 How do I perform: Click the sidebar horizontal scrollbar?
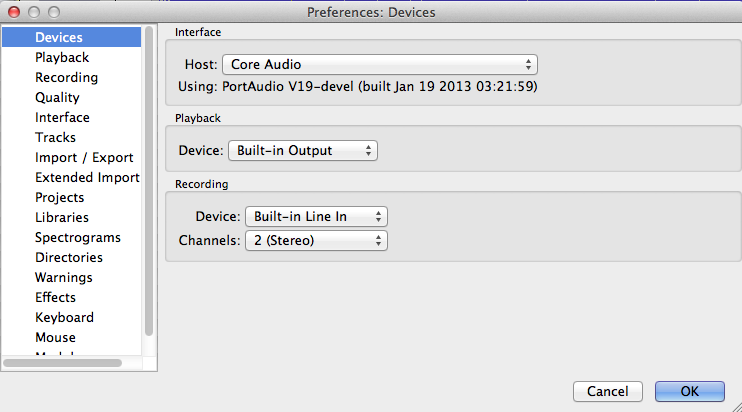click(x=62, y=362)
